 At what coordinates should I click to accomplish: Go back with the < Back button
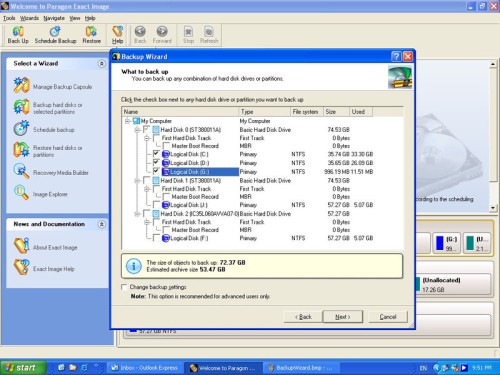303,317
